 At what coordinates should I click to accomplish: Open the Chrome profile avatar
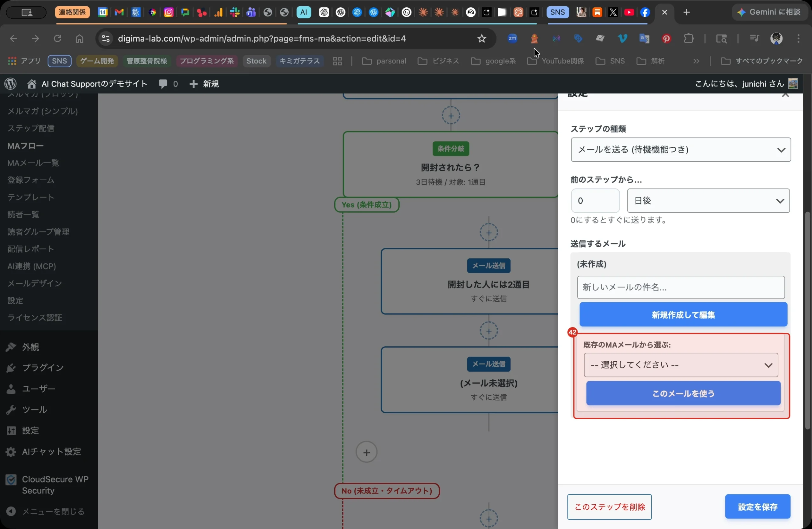coord(776,39)
